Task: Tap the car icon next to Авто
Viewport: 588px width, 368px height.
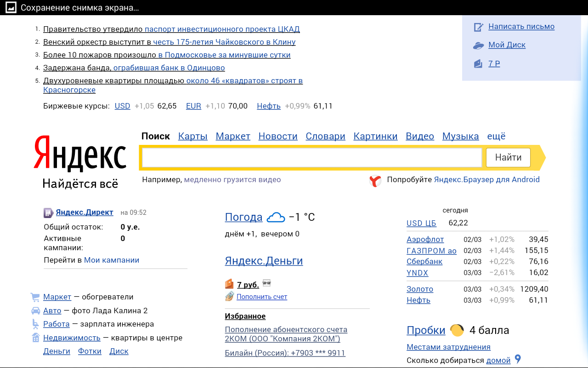Action: click(x=35, y=310)
